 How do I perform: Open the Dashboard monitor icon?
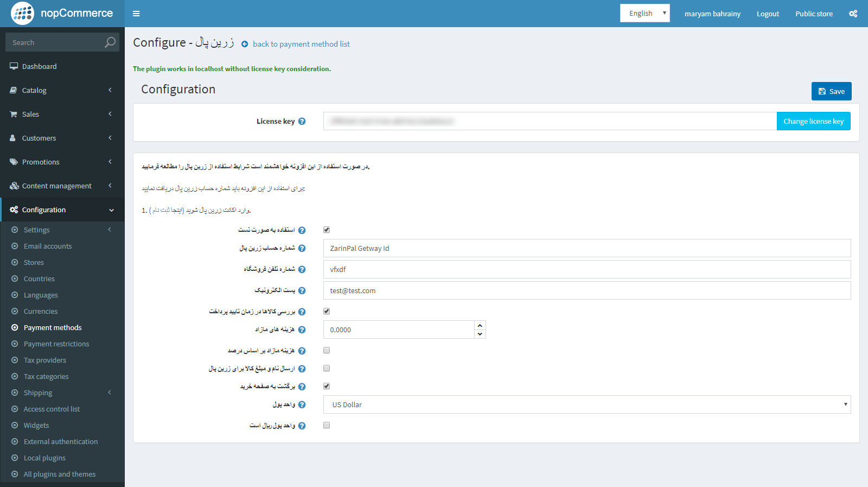click(x=14, y=66)
